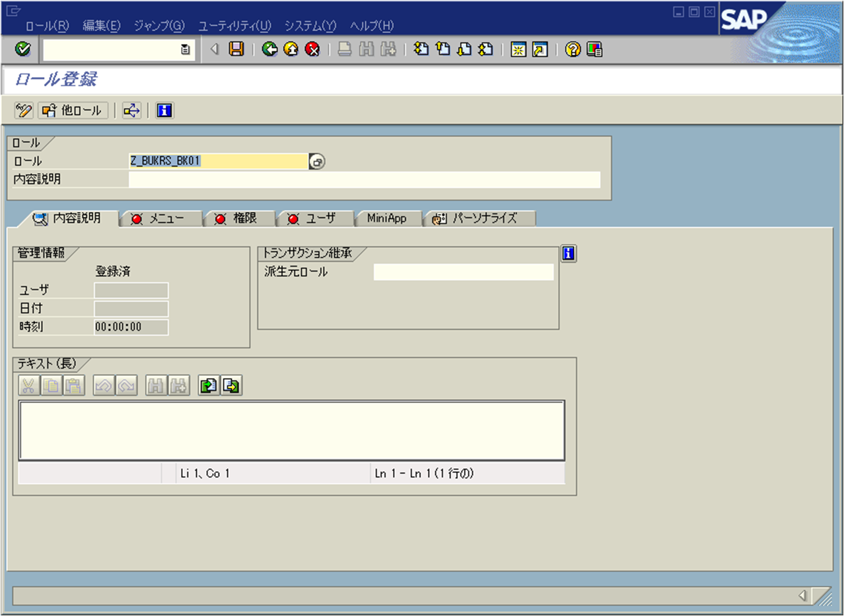Export long text via the green export icon

pos(231,385)
